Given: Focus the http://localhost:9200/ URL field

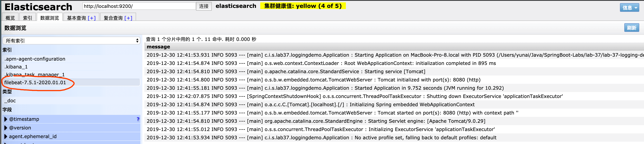Looking at the screenshot, I should point(139,6).
